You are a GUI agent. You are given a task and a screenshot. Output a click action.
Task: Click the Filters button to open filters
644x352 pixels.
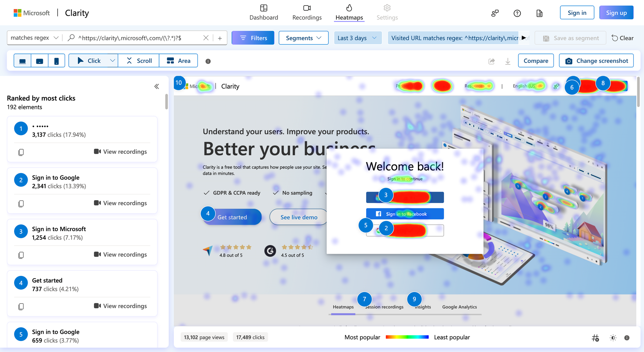pyautogui.click(x=252, y=38)
